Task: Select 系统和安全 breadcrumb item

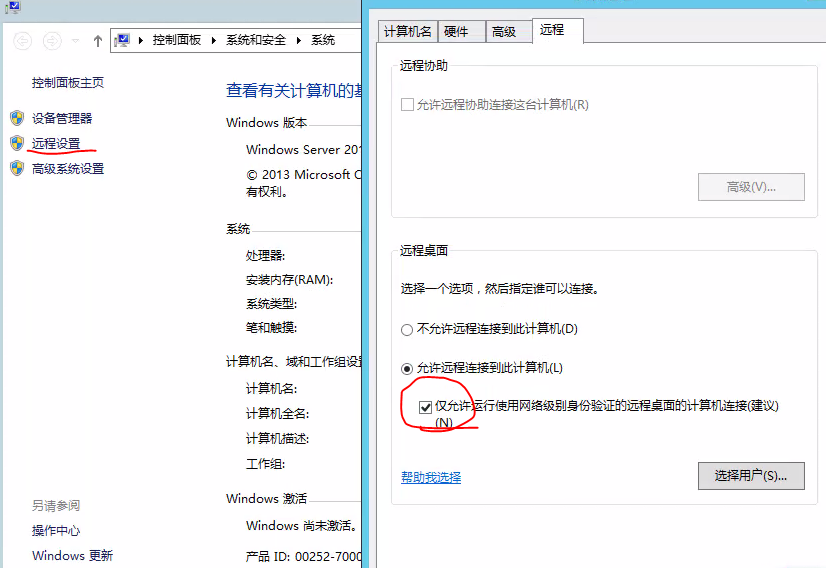Action: [x=255, y=40]
